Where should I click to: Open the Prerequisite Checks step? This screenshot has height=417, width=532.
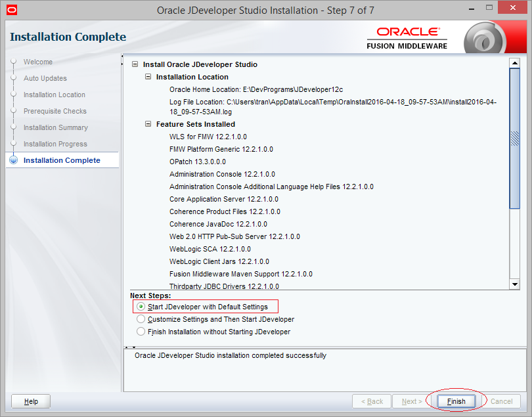click(55, 111)
